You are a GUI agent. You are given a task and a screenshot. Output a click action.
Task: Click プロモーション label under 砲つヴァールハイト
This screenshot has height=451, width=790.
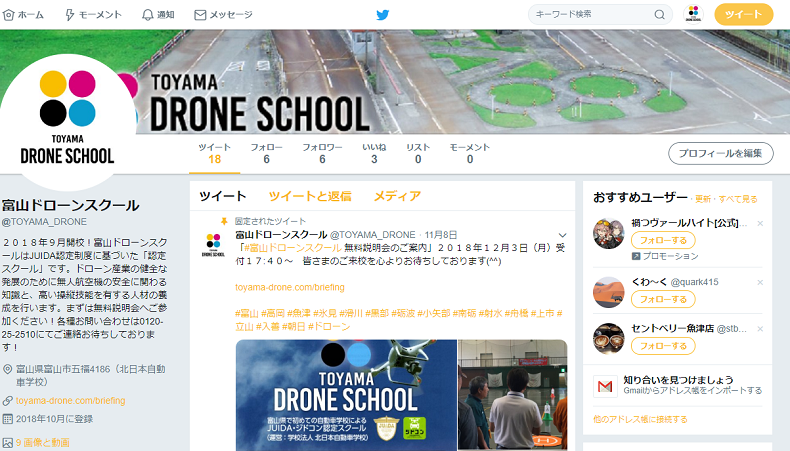tap(670, 256)
